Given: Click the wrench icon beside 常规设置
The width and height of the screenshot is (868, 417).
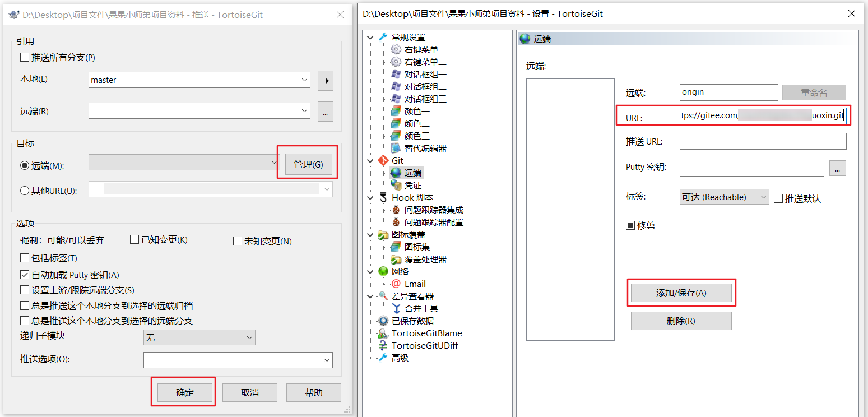Looking at the screenshot, I should click(x=383, y=37).
